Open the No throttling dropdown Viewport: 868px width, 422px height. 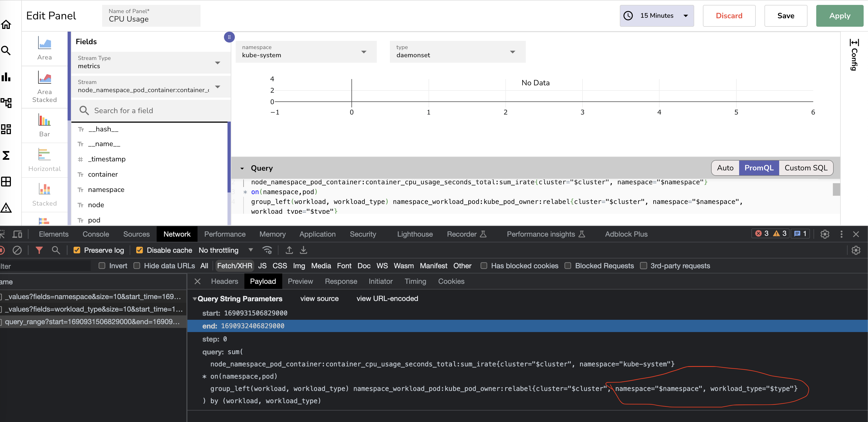226,250
